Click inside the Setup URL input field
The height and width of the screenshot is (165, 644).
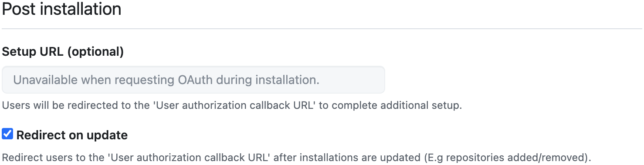pos(193,80)
